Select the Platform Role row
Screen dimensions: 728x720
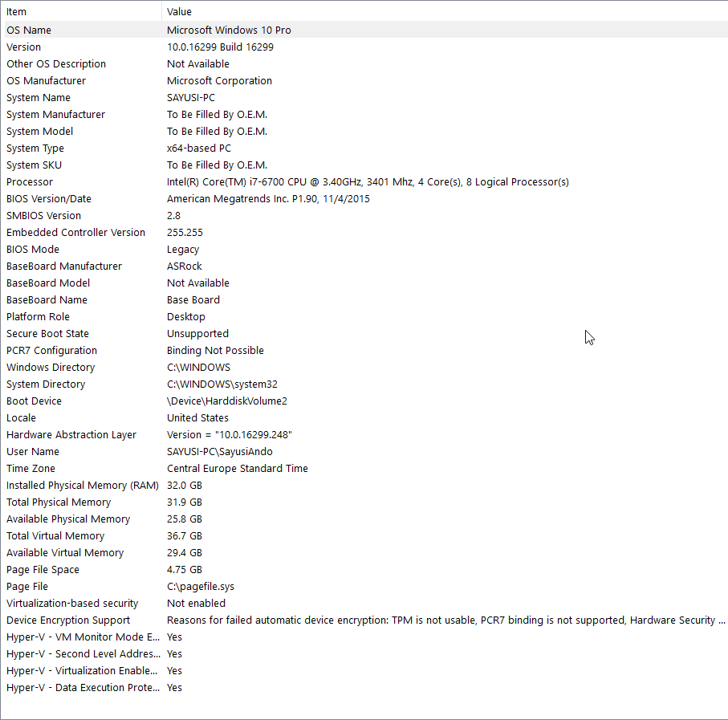[x=366, y=316]
